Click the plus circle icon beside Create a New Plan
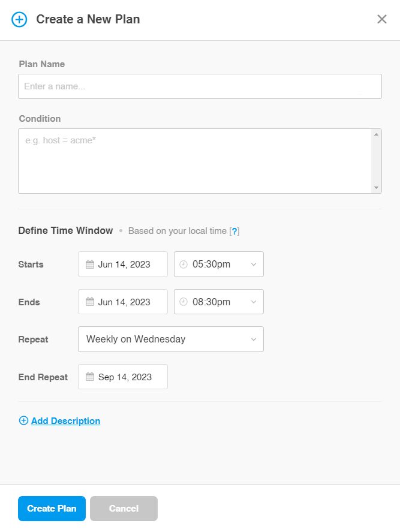Screen dimensions: 400x532 [x=19, y=19]
